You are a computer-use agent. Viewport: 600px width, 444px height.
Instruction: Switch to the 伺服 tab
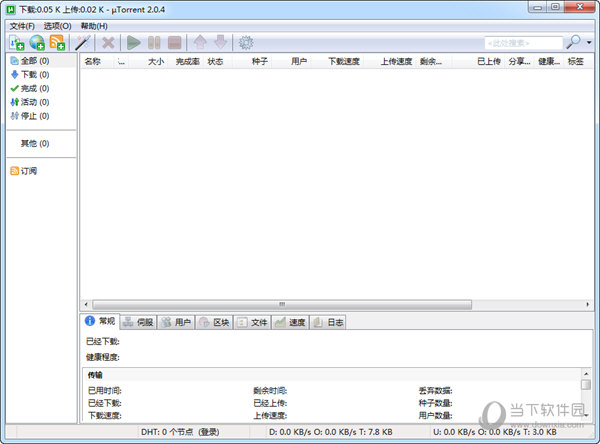(x=139, y=322)
